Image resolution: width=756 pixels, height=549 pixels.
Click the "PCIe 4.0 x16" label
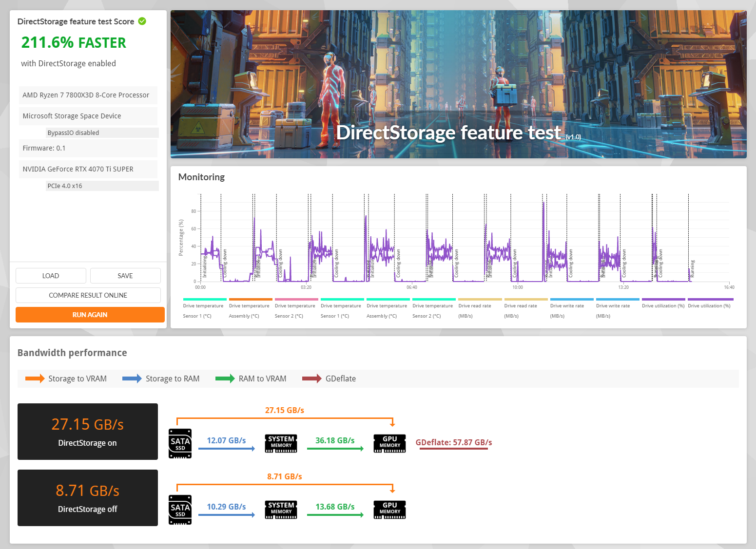coord(65,186)
